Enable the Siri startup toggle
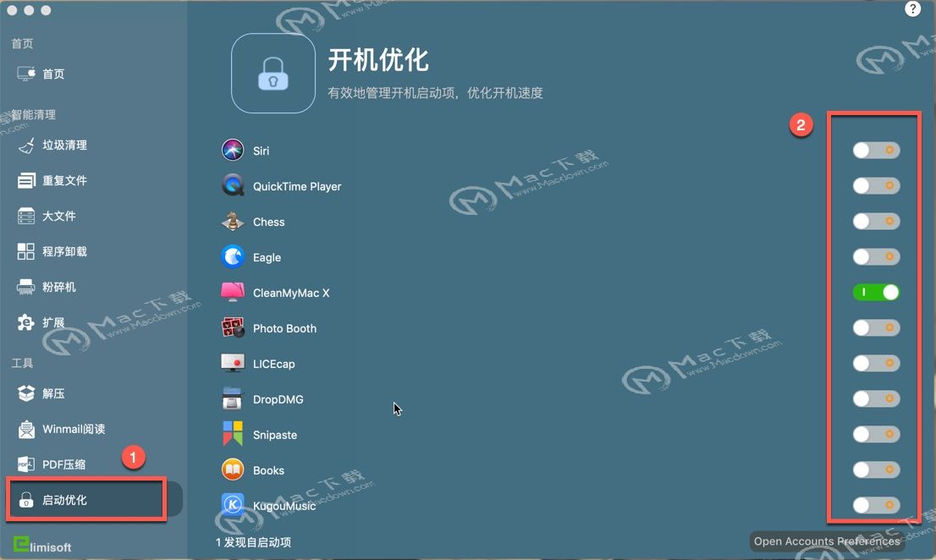The height and width of the screenshot is (560, 936). tap(876, 151)
